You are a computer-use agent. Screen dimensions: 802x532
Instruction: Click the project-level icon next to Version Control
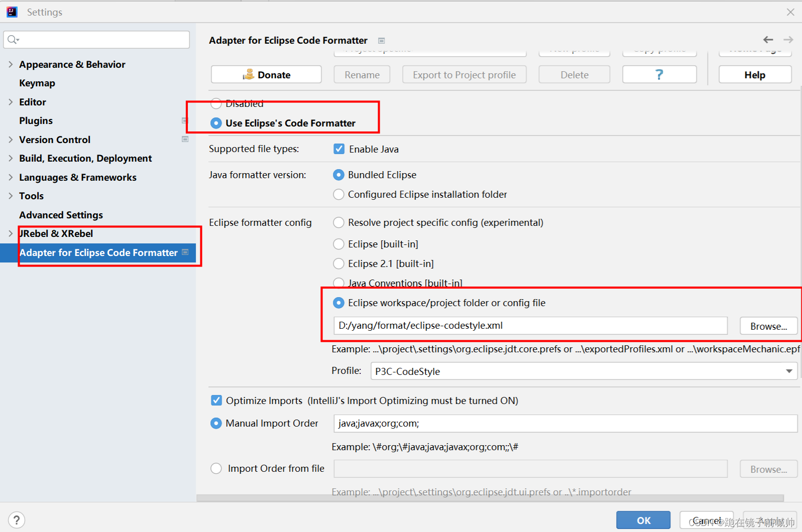coord(185,139)
